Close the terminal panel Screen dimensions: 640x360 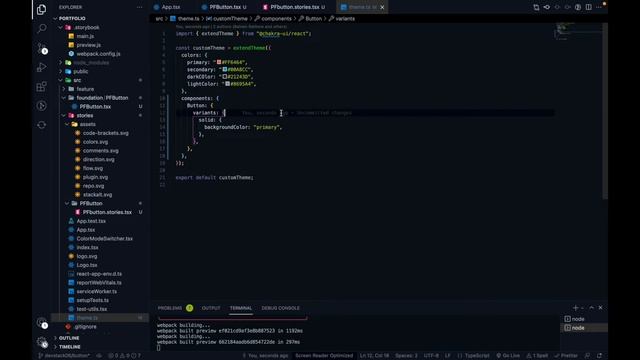pyautogui.click(x=600, y=308)
